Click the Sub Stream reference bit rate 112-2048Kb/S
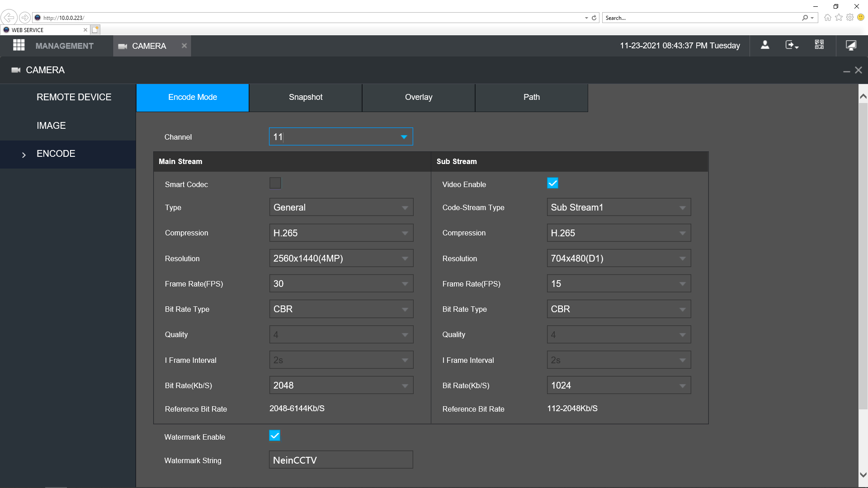Viewport: 868px width, 488px height. tap(572, 408)
